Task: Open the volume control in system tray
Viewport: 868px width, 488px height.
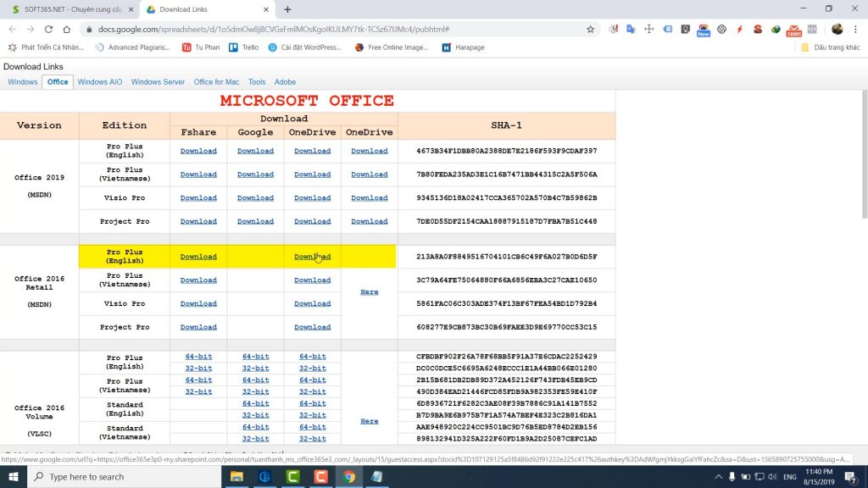Action: [772, 476]
